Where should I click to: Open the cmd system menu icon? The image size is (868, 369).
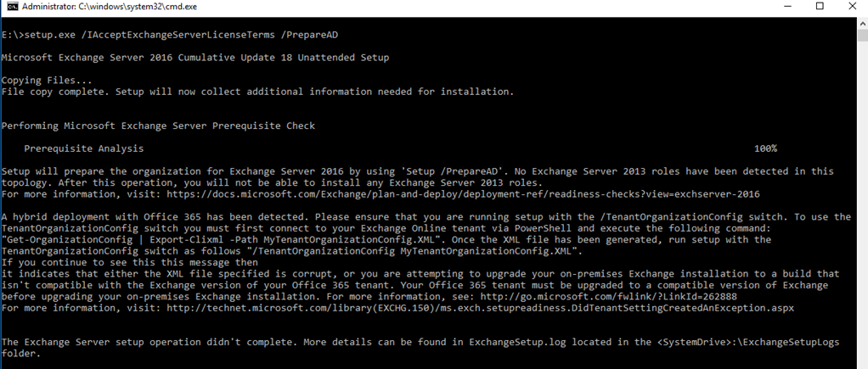[x=10, y=7]
